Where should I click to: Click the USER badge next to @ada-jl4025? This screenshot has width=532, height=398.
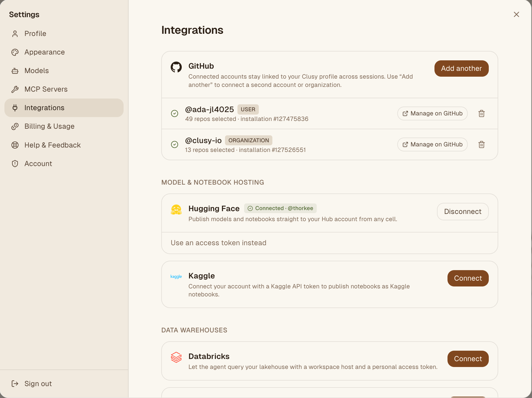pyautogui.click(x=248, y=110)
